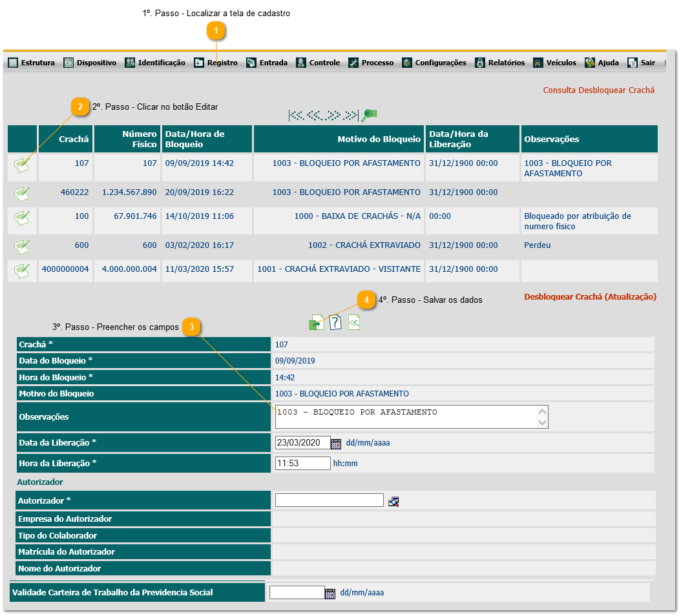This screenshot has height=616, width=681.
Task: Open the question mark help document icon
Action: 335,323
